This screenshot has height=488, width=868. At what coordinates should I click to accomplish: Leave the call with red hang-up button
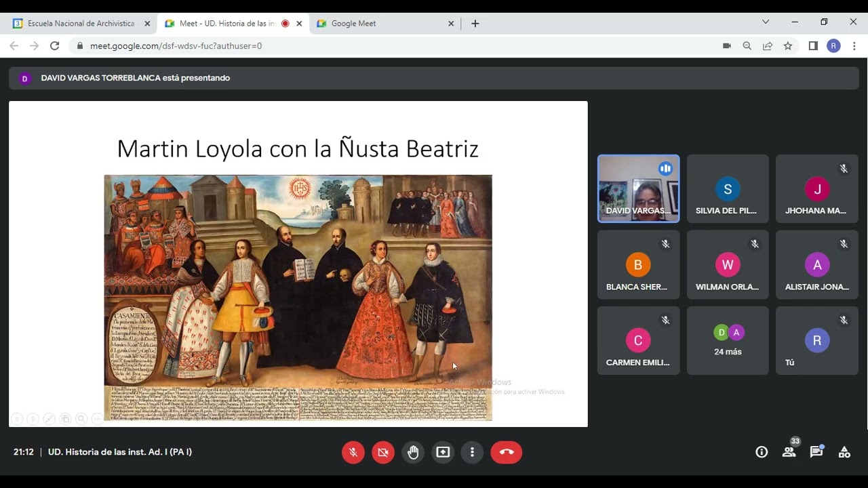tap(507, 452)
